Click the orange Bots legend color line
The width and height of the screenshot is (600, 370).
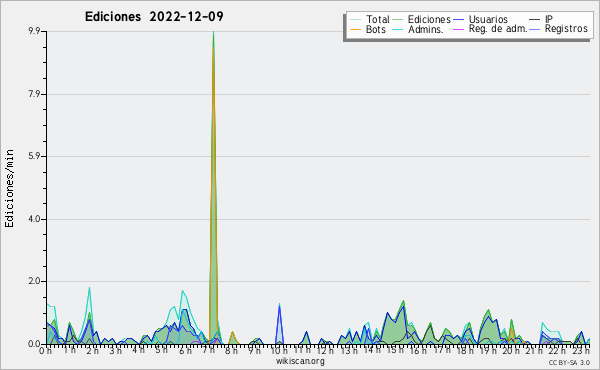pos(355,29)
